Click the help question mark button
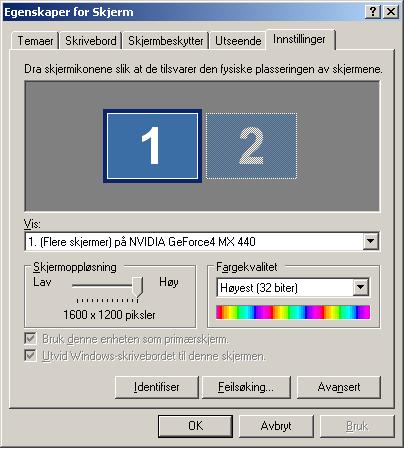The height and width of the screenshot is (449, 405). [x=373, y=12]
